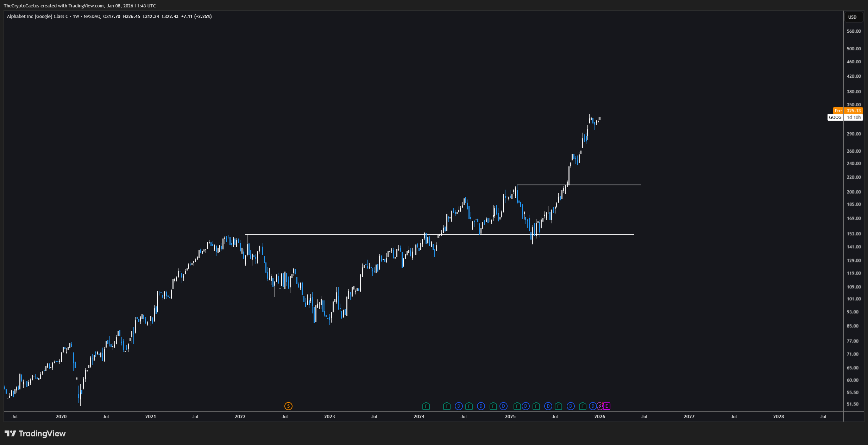The width and height of the screenshot is (868, 445).
Task: Click the lightning-bolt event marker near 2026
Action: (600, 406)
